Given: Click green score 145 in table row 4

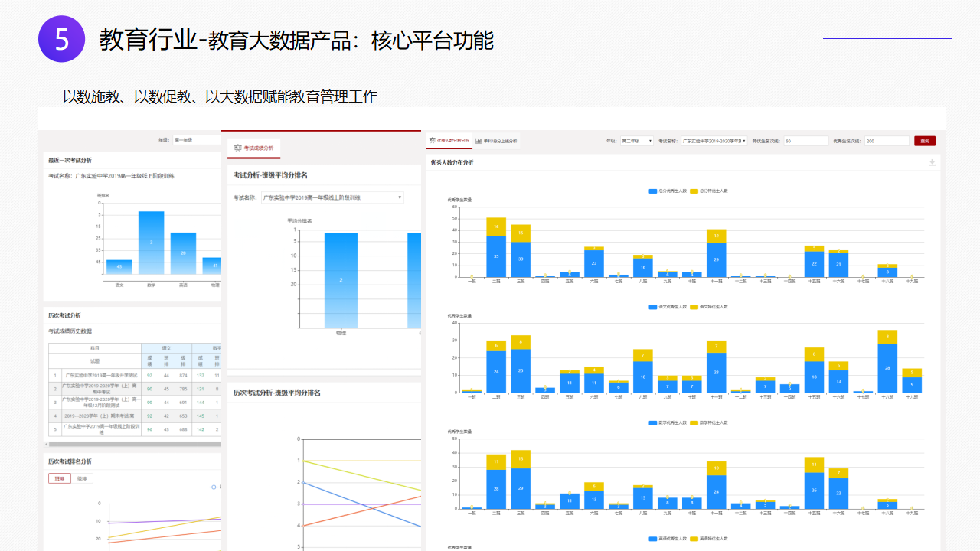Looking at the screenshot, I should tap(201, 416).
